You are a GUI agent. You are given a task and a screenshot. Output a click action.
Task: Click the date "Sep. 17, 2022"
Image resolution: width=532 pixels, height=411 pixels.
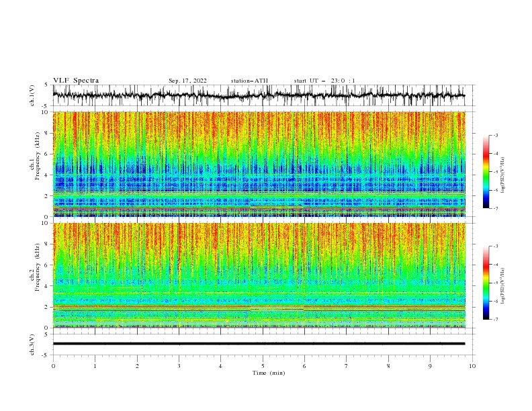tap(187, 81)
